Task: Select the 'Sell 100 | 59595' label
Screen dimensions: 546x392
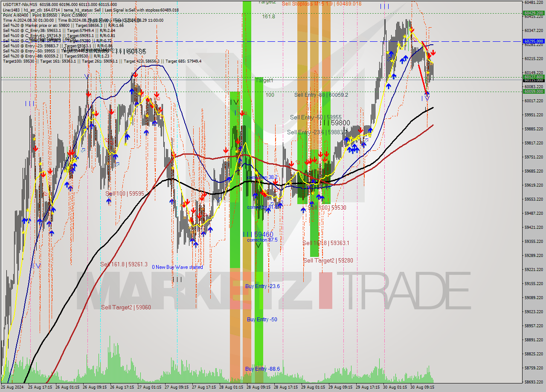Action: click(125, 193)
